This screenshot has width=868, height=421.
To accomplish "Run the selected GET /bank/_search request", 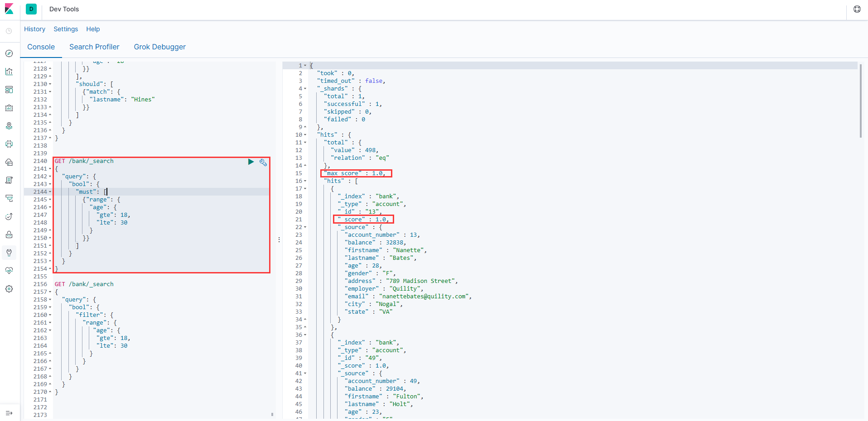I will click(x=251, y=162).
